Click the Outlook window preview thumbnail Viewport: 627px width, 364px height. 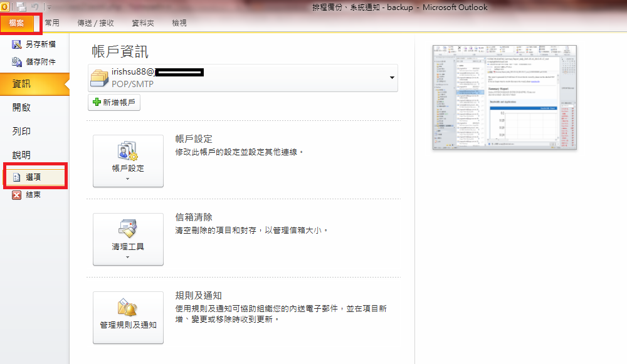point(504,98)
